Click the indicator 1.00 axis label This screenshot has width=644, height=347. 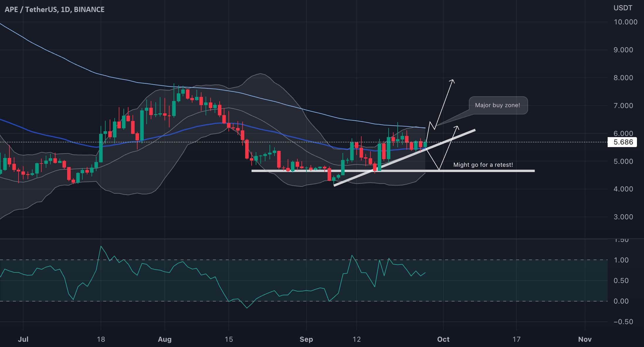click(621, 260)
